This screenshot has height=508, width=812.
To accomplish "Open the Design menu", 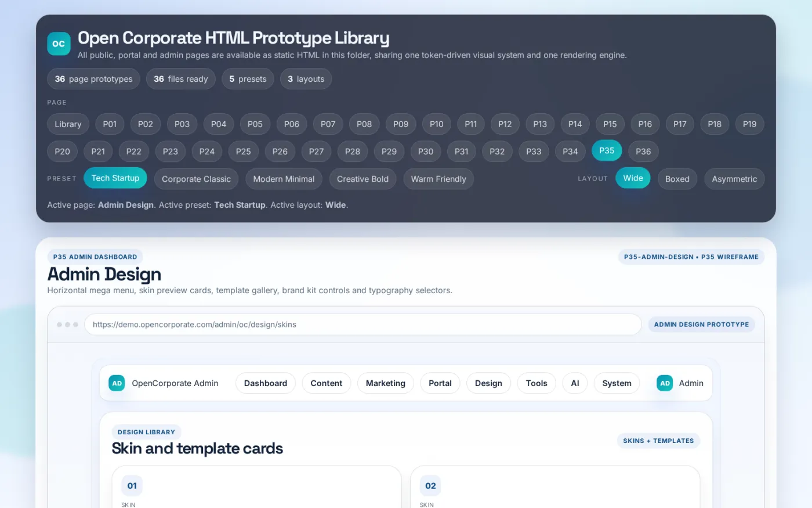I will [x=489, y=383].
